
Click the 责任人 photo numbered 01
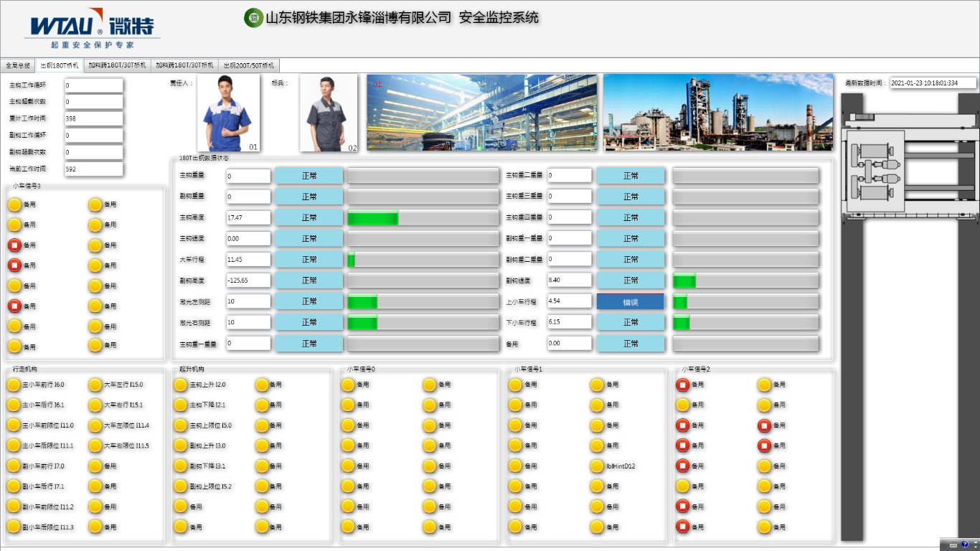pyautogui.click(x=228, y=113)
